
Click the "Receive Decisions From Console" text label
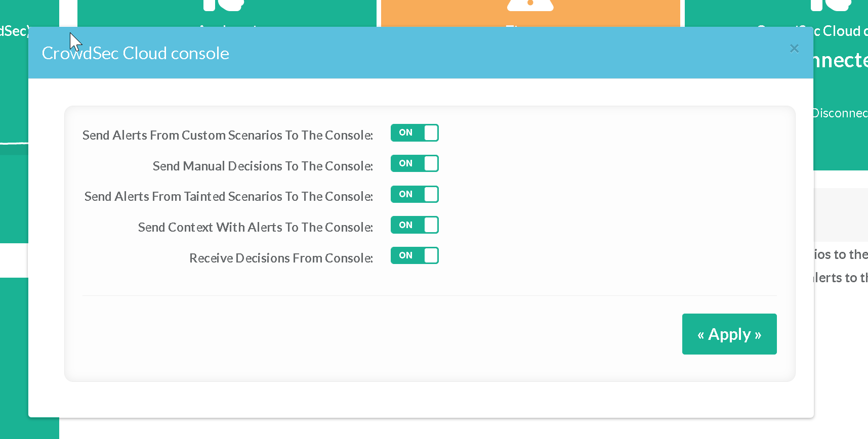pyautogui.click(x=281, y=258)
